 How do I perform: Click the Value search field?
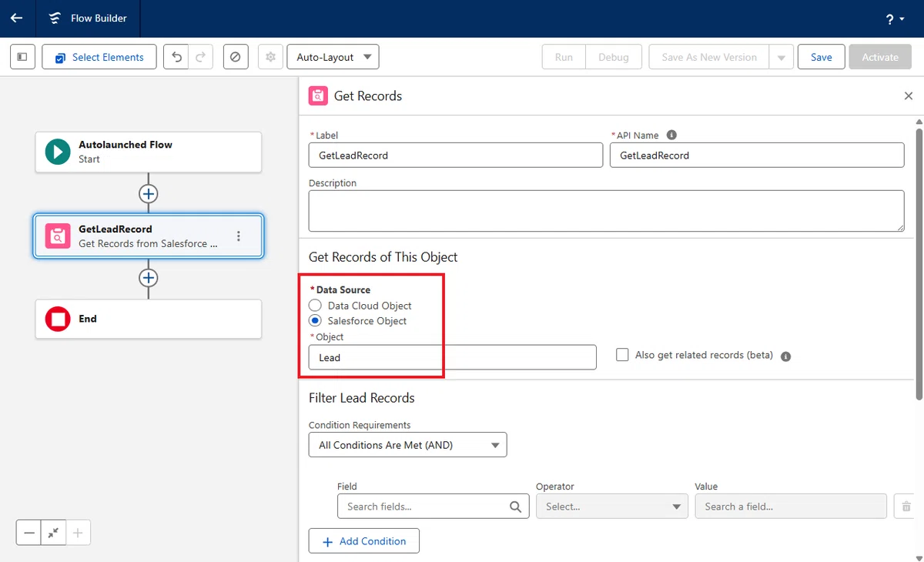click(x=791, y=507)
